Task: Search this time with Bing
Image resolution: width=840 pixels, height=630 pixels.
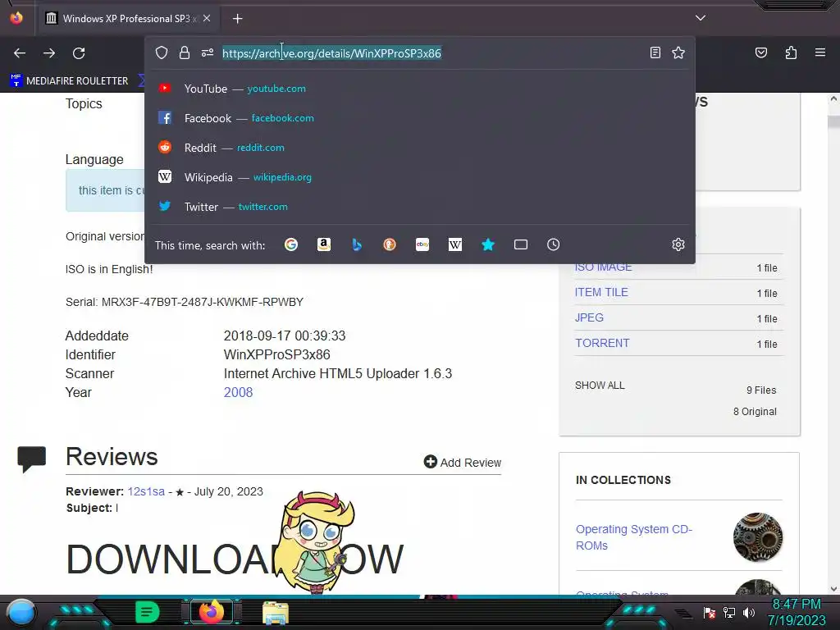Action: click(357, 244)
